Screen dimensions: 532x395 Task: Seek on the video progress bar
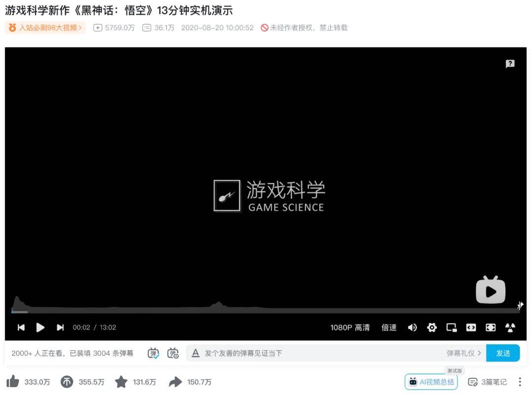265,311
